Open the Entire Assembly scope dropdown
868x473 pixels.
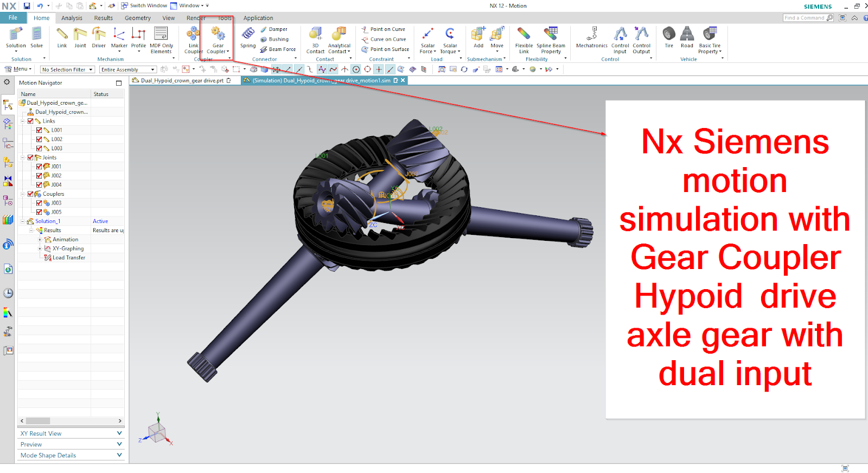click(128, 69)
